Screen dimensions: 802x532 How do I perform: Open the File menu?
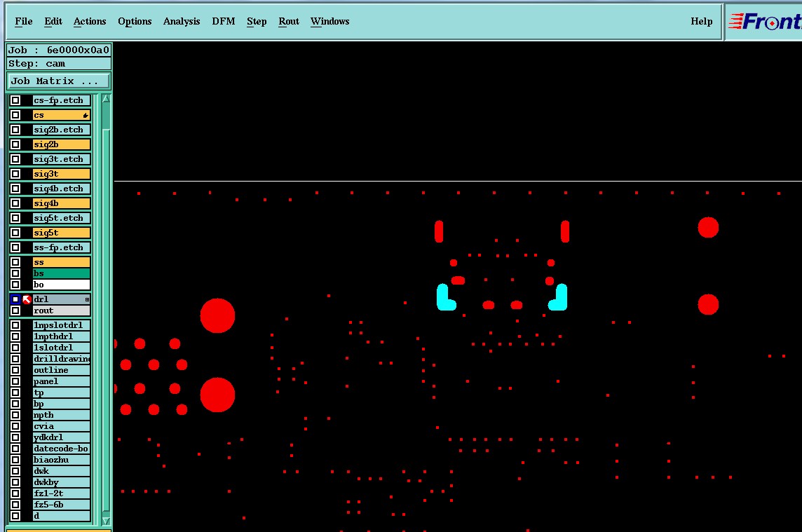pyautogui.click(x=24, y=22)
